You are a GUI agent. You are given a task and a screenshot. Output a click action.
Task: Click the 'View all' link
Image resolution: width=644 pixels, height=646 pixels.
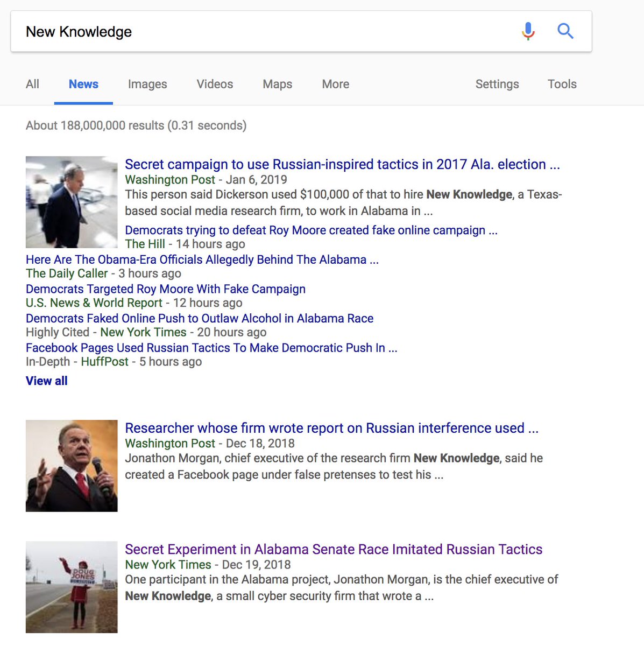[x=47, y=381]
